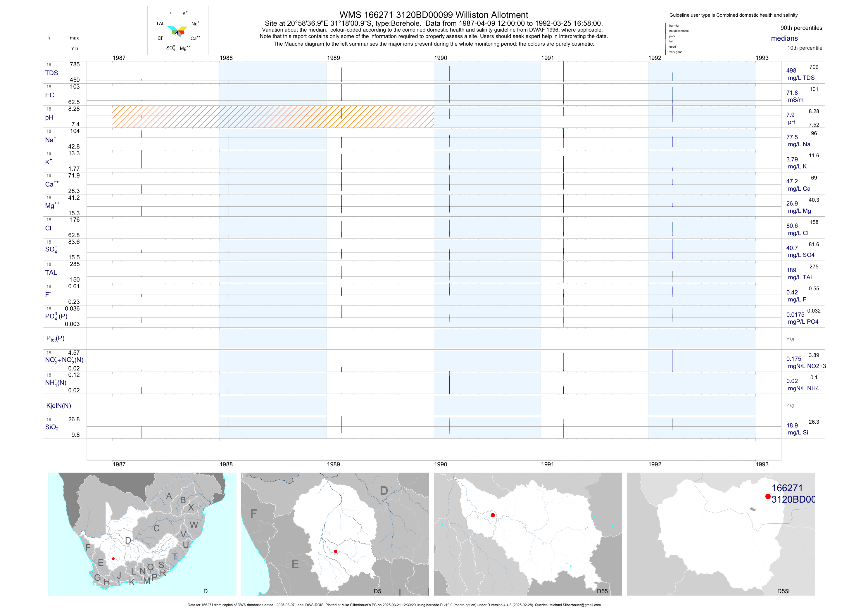Click the KjelN(N) row label

tap(58, 406)
